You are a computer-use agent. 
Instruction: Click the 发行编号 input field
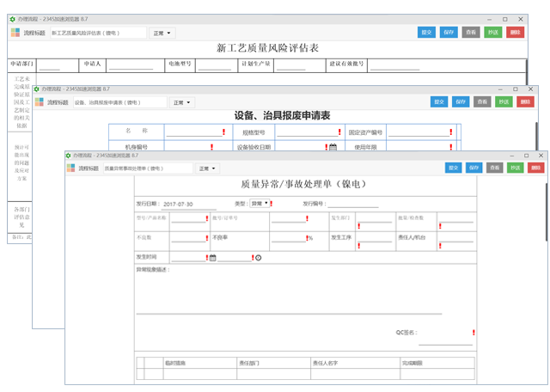(x=353, y=204)
